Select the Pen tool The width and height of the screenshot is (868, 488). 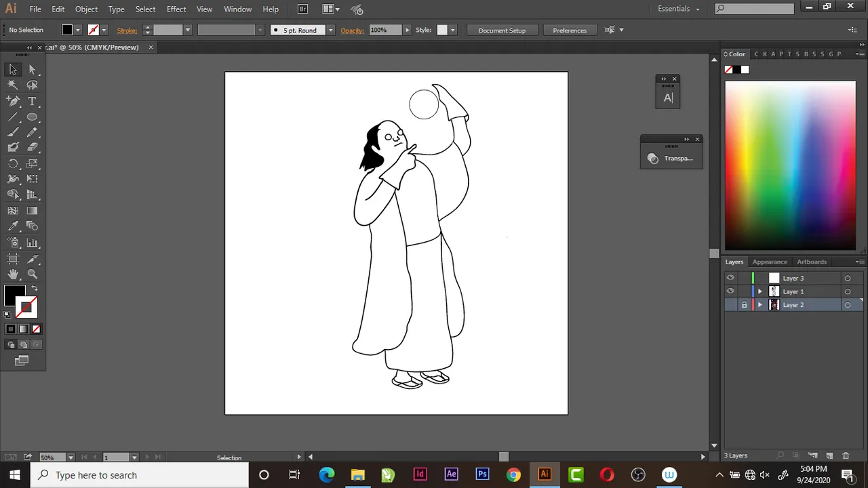(13, 101)
